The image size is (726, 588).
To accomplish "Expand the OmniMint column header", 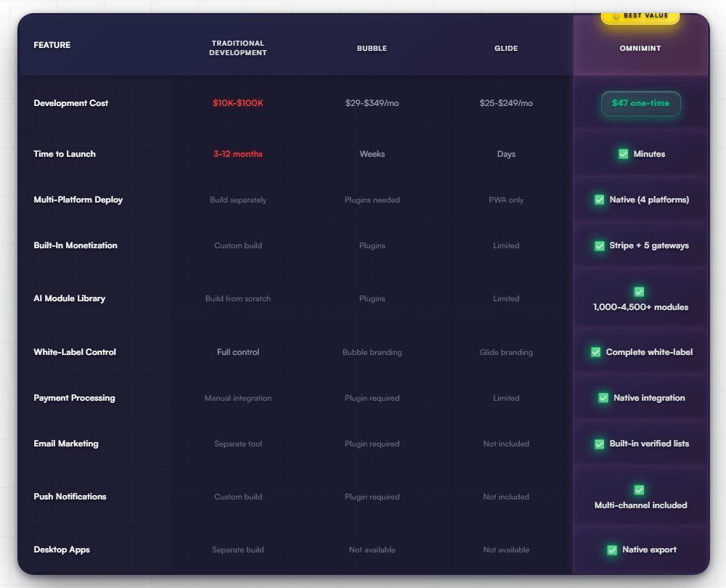I will tap(640, 49).
